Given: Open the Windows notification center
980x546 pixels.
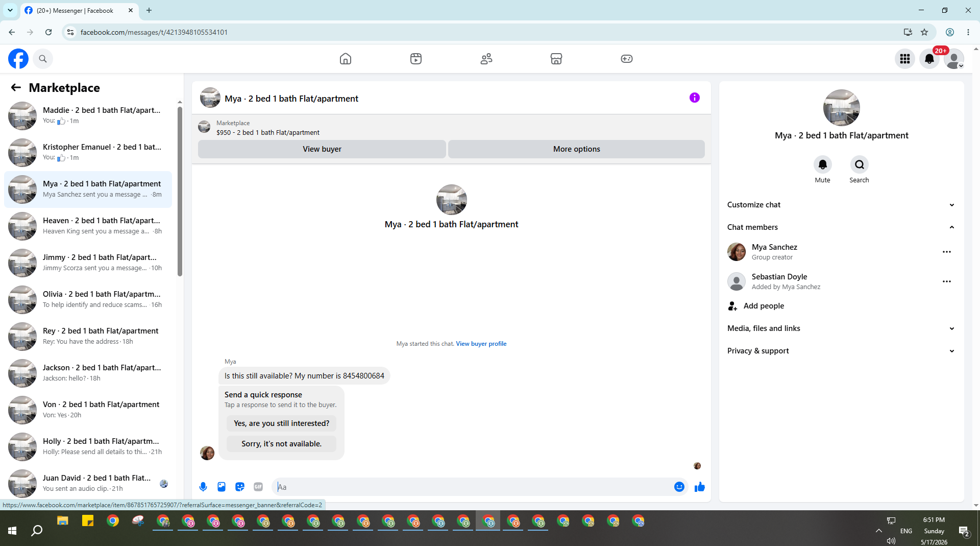Looking at the screenshot, I should (964, 531).
